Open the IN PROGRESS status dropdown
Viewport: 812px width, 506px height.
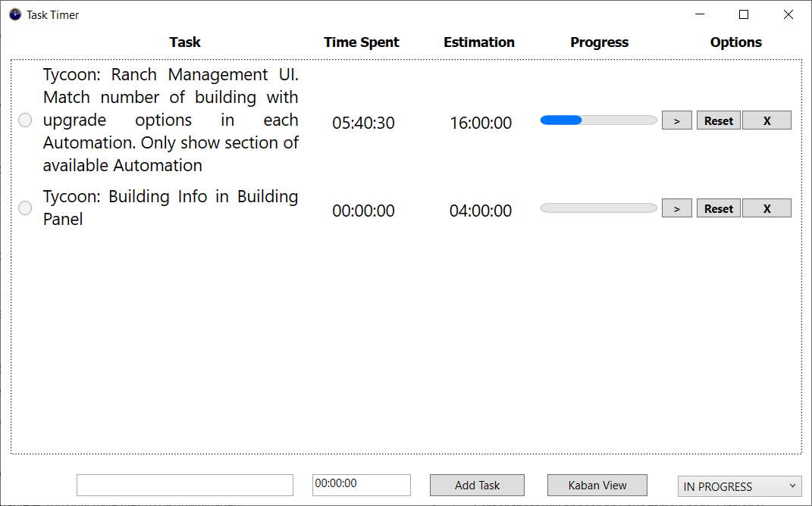739,486
